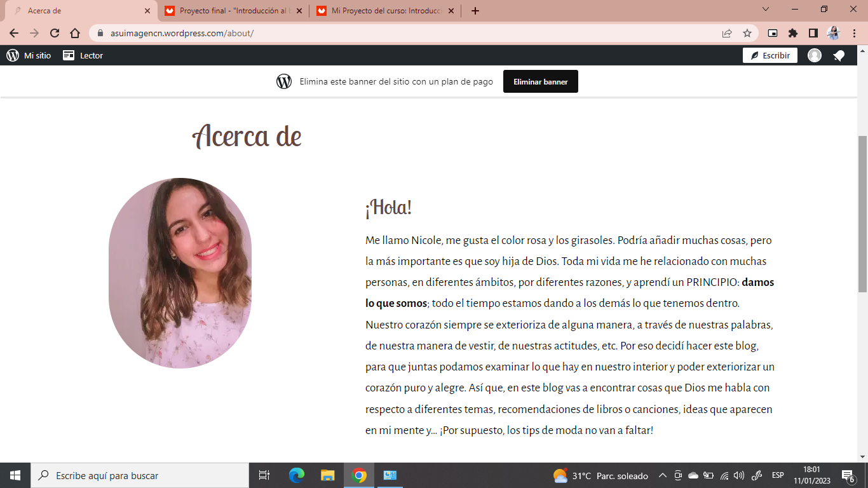Close the "Mi Proyecto del curso" tab

pos(451,11)
